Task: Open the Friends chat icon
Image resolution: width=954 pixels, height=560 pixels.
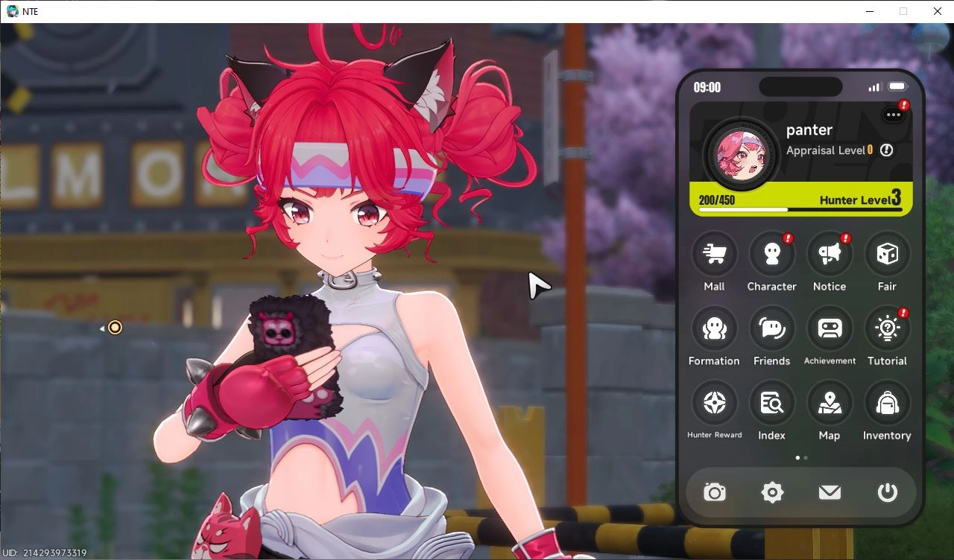Action: [771, 328]
